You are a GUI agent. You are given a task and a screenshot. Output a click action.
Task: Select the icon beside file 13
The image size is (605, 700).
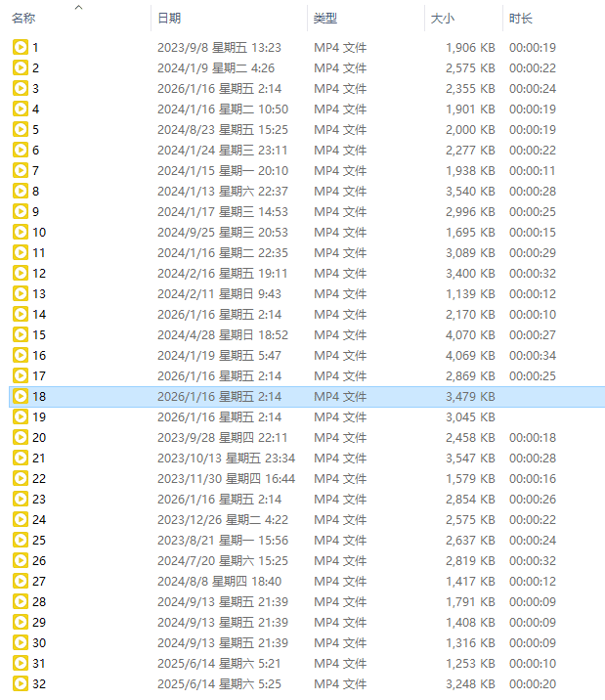click(x=20, y=293)
